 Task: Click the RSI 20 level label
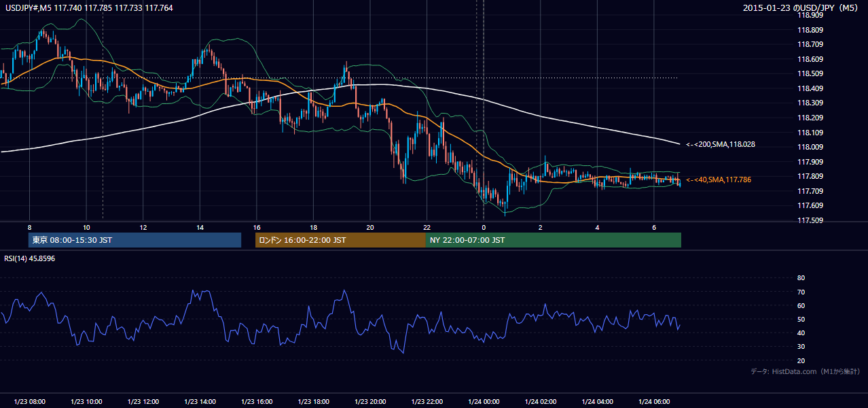[801, 360]
